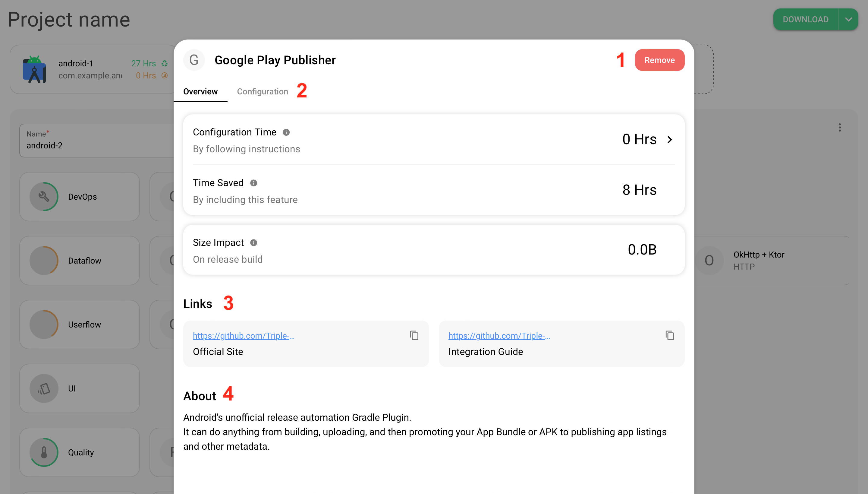Click the Remove button
Screen dimensions: 868x494
coord(659,60)
